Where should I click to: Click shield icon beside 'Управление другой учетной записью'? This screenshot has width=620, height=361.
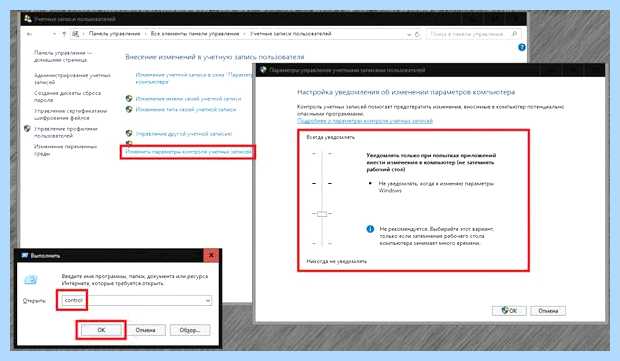[129, 133]
